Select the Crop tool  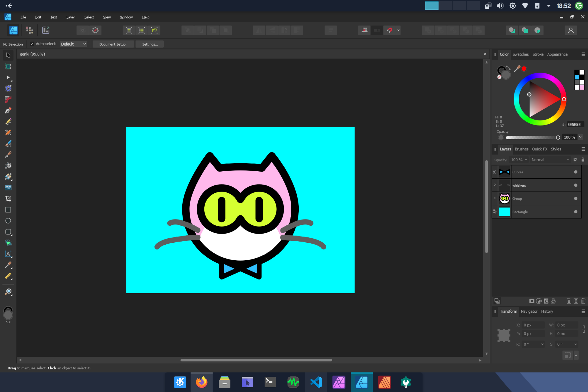(x=8, y=199)
